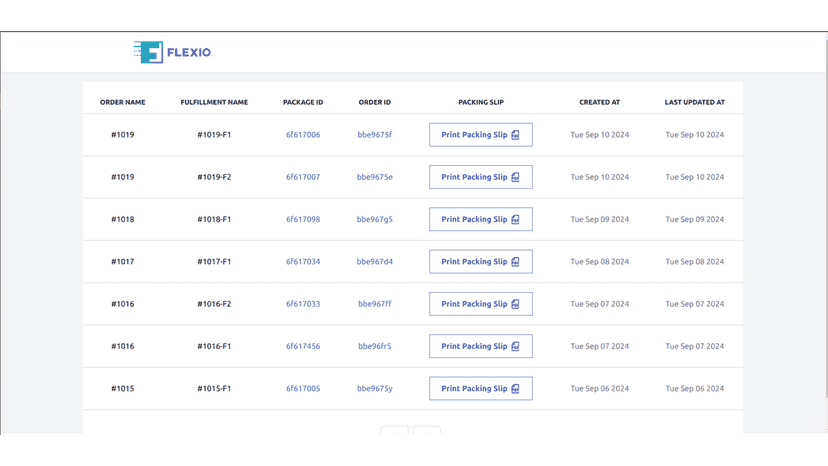Click the vertical page scrollbar
The width and height of the screenshot is (828, 466).
(x=826, y=217)
